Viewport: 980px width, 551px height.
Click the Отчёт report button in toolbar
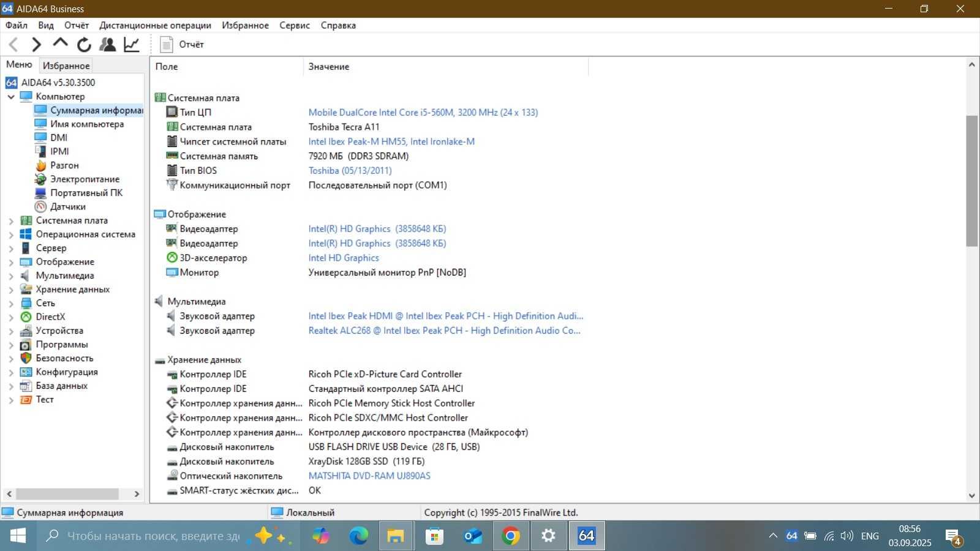point(182,44)
